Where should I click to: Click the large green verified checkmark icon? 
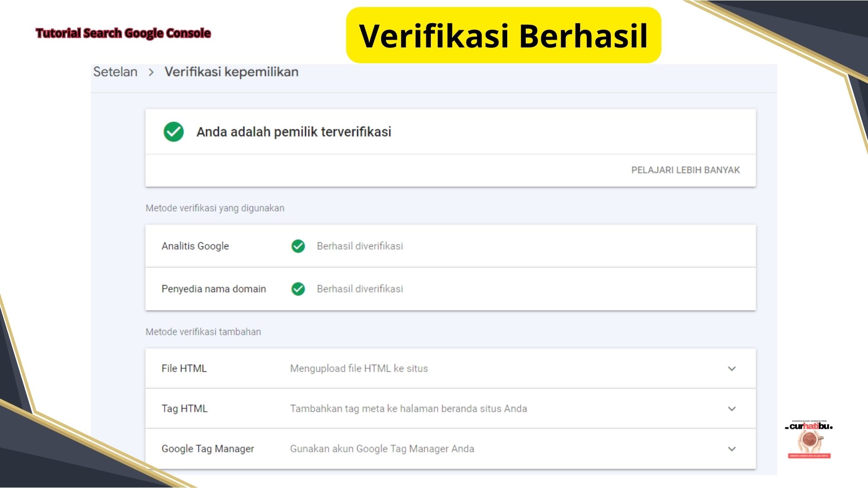(x=173, y=132)
